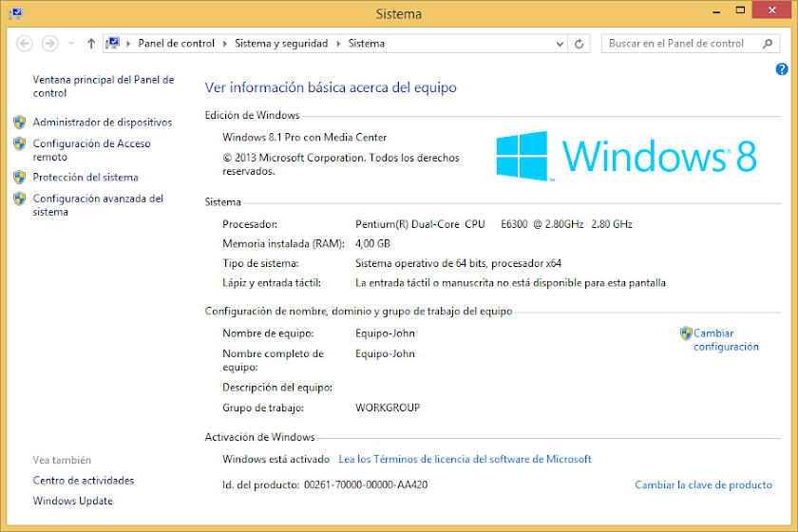This screenshot has width=798, height=532.
Task: Close the Sistema window
Action: click(771, 10)
